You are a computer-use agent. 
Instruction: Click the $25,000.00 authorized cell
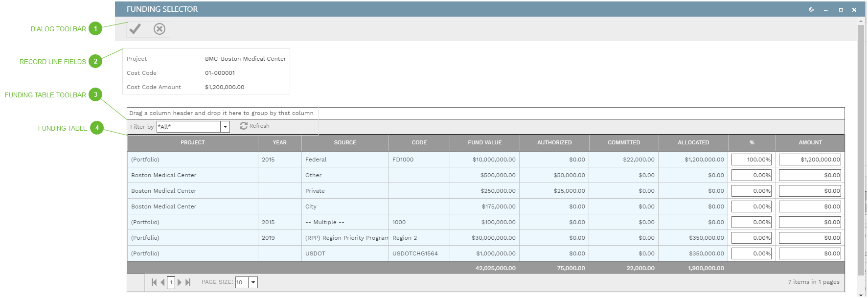(554, 191)
